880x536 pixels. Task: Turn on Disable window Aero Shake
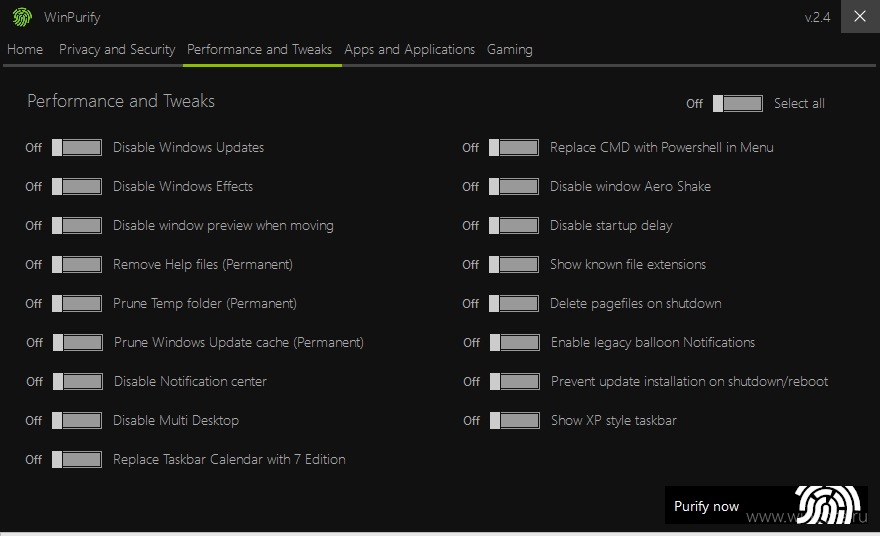coord(514,186)
